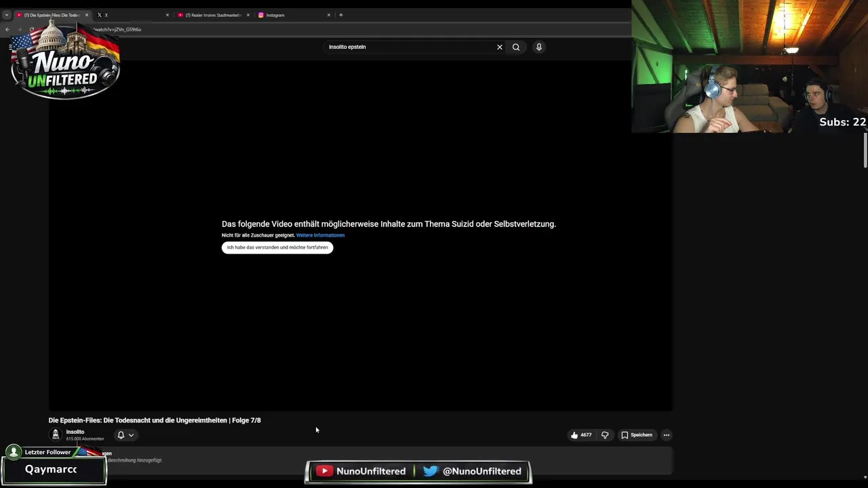Clear the YouTube search field with X

pos(500,47)
